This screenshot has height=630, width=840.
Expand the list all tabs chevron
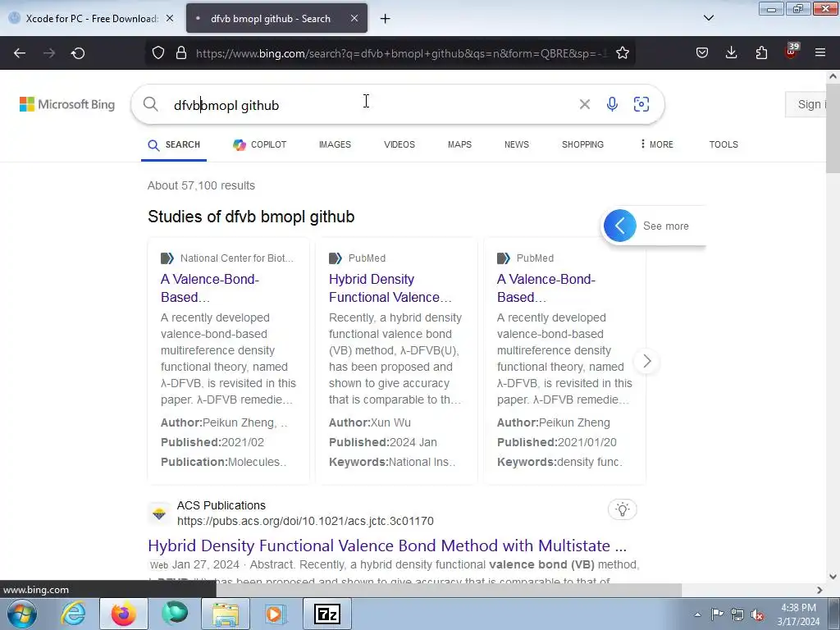pos(708,18)
